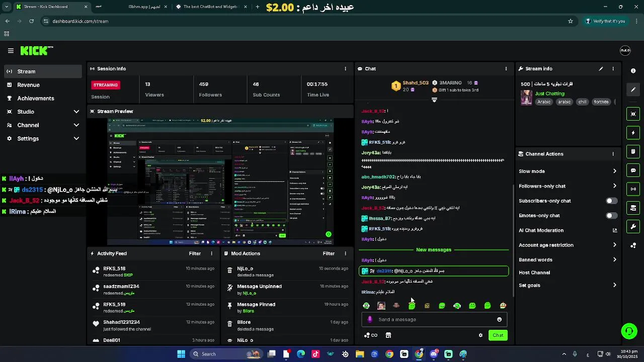Click the broadcast signal widget icon
Image resolution: width=644 pixels, height=362 pixels.
tap(633, 189)
